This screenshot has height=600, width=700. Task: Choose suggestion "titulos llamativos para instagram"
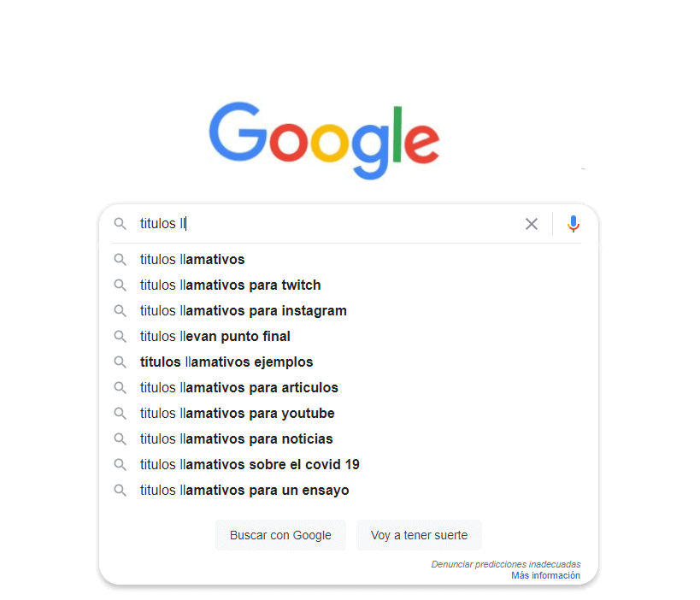243,311
